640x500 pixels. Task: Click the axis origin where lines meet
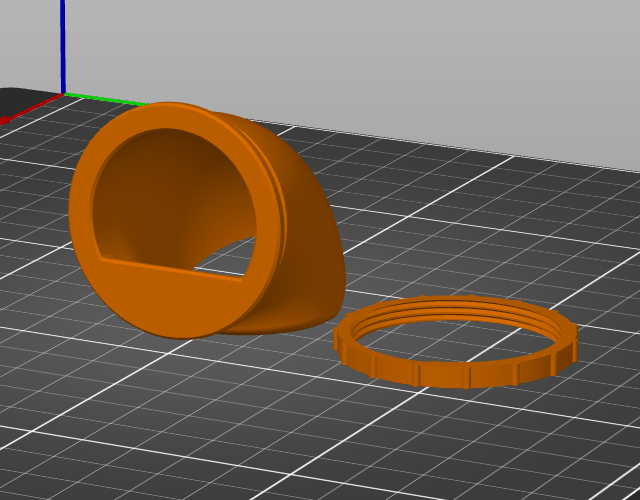pos(64,94)
